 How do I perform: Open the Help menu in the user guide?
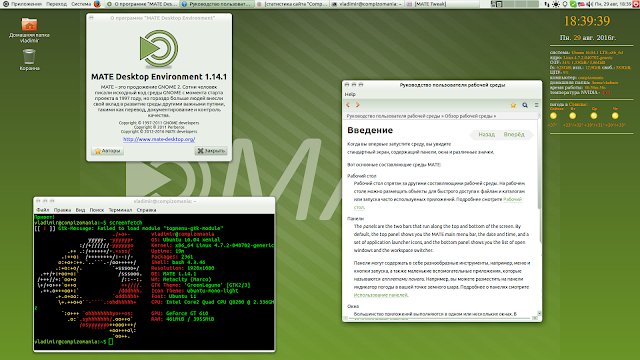click(x=350, y=94)
